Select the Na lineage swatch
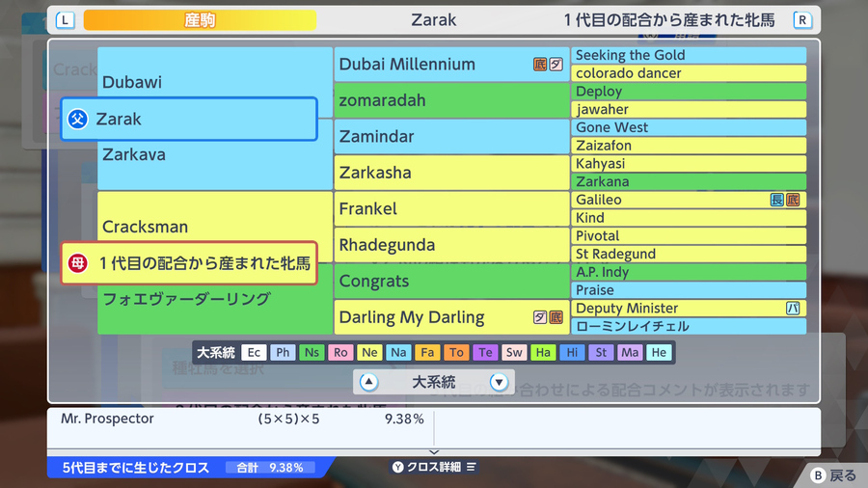Screen dimensions: 868x488 [x=398, y=352]
